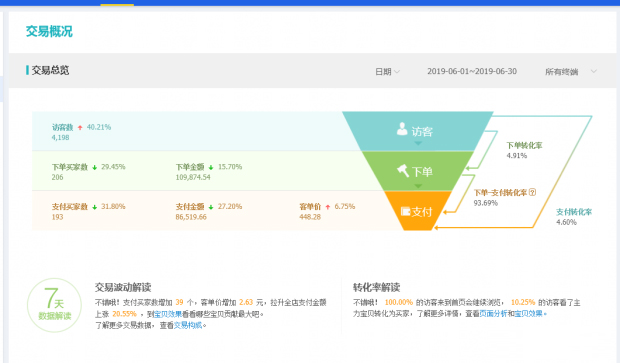Click the 转化率解读 heading
Viewport: 620px width, 363px height.
coord(376,287)
